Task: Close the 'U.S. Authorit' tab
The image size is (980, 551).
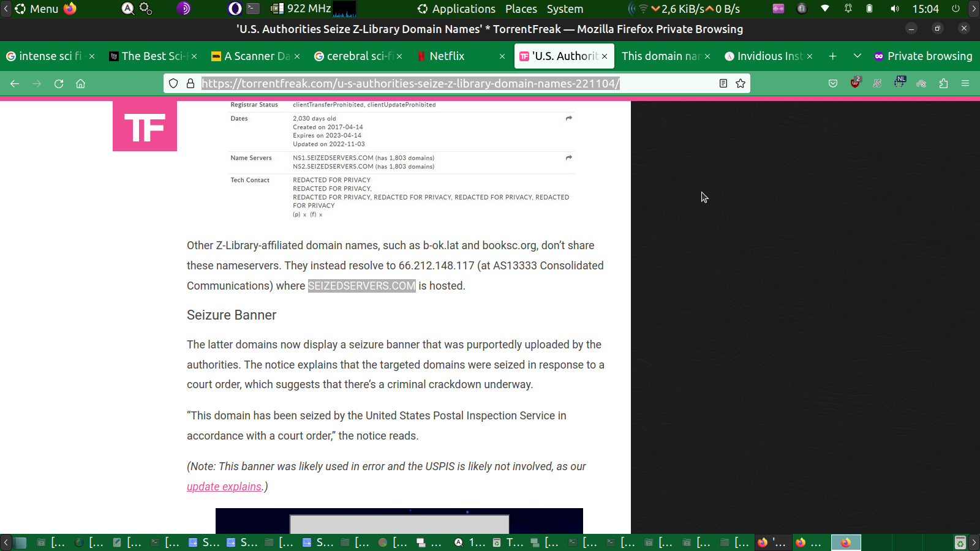Action: 605,56
